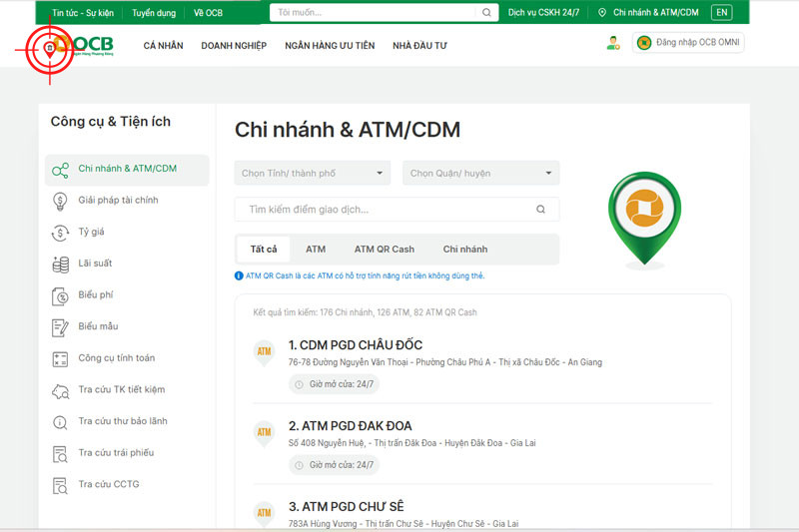Select the ATM QR Cash filter tab
Screen dimensions: 799x532
(x=385, y=249)
